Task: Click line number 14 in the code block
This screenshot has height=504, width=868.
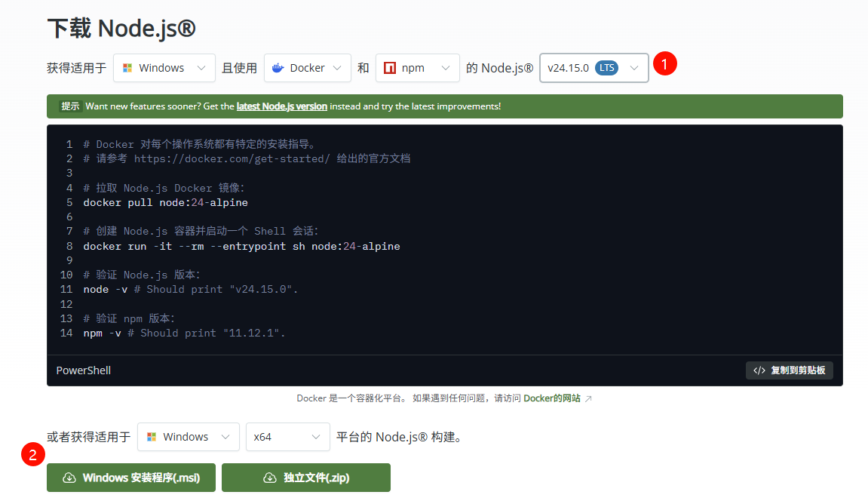Action: [66, 333]
